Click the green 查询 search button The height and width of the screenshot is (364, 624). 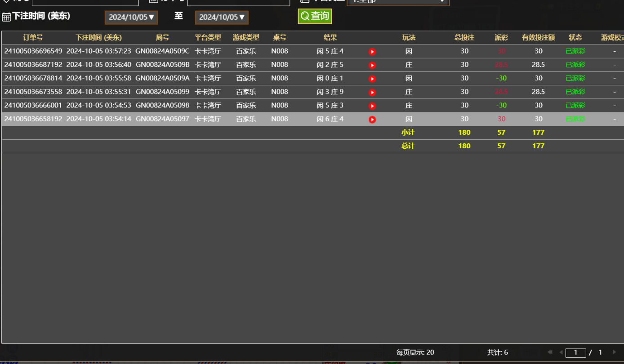[x=315, y=16]
